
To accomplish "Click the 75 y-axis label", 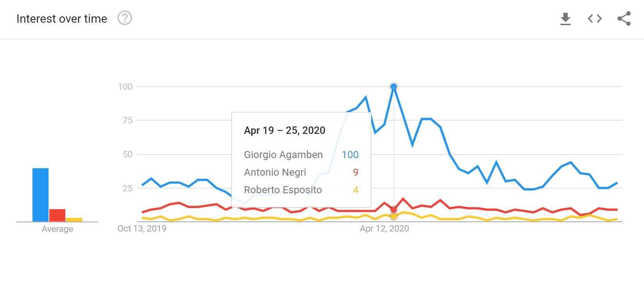I will click(x=128, y=120).
